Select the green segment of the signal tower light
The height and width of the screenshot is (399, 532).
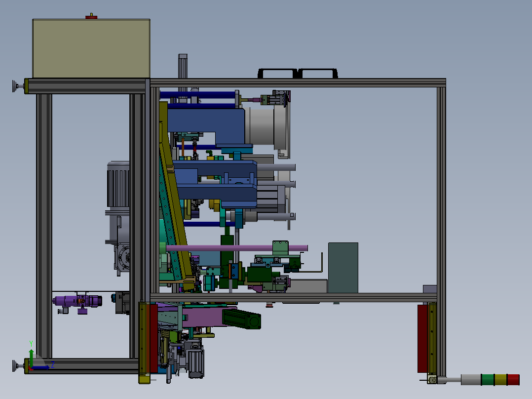[x=488, y=380]
